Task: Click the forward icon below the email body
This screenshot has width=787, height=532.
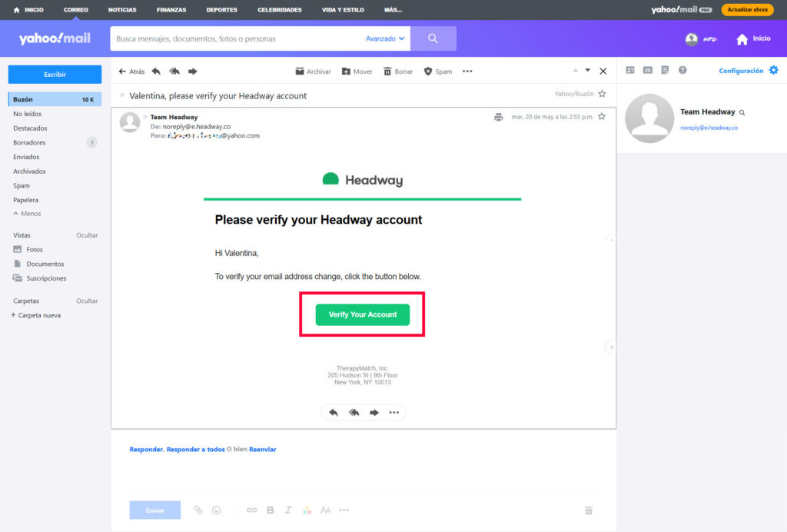Action: [374, 413]
